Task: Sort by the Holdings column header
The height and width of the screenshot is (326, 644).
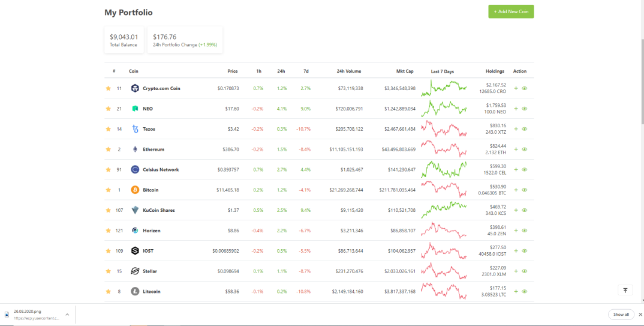Action: tap(495, 71)
